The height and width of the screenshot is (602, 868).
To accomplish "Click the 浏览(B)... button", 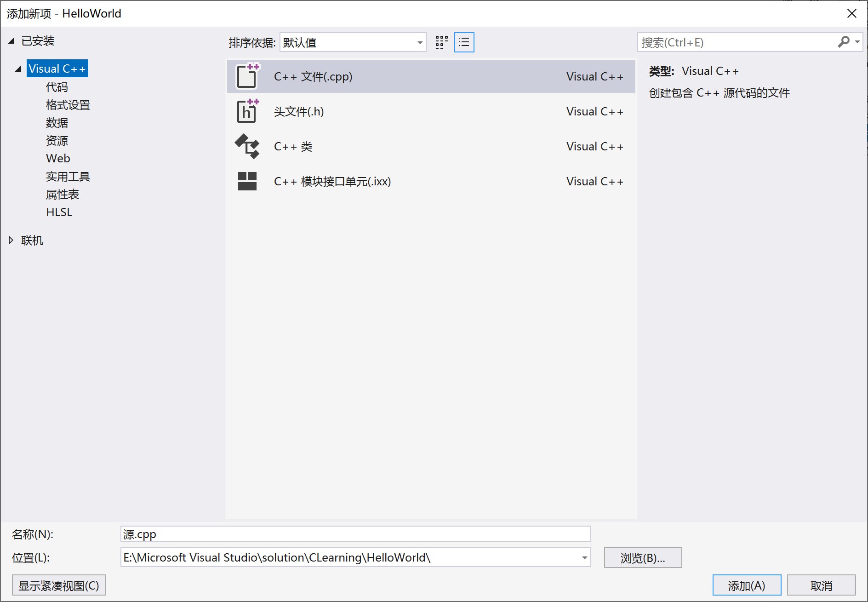I will [643, 557].
